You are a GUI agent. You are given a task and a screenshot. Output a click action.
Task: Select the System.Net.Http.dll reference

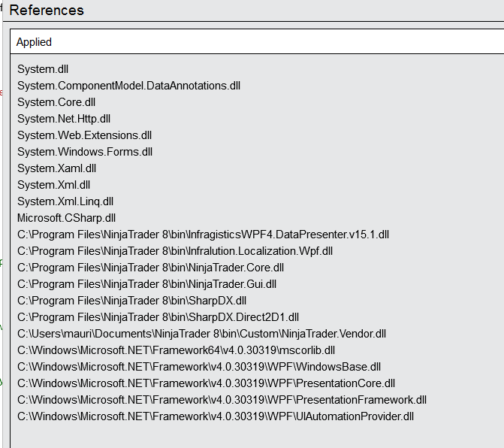pyautogui.click(x=64, y=119)
